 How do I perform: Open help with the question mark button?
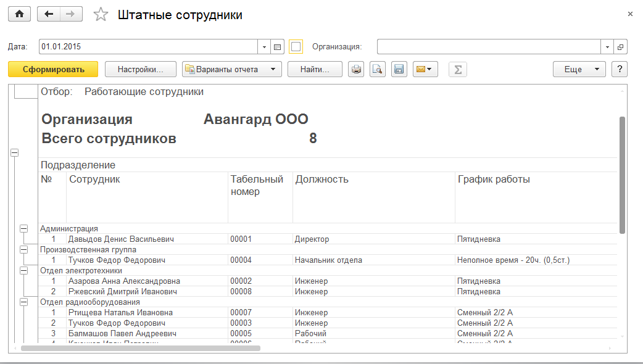[x=619, y=69]
